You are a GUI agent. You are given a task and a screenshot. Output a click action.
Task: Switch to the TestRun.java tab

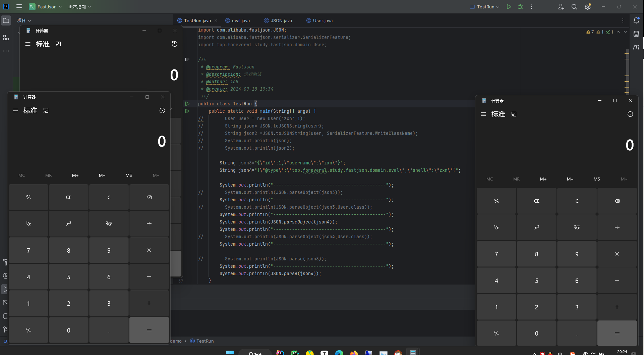(197, 20)
